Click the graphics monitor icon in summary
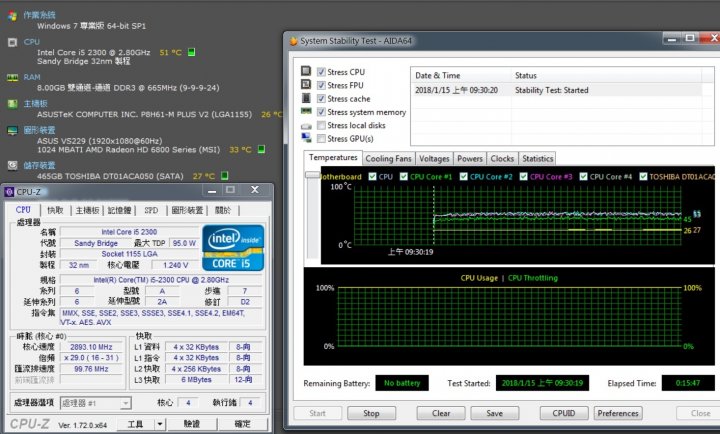 click(12, 130)
